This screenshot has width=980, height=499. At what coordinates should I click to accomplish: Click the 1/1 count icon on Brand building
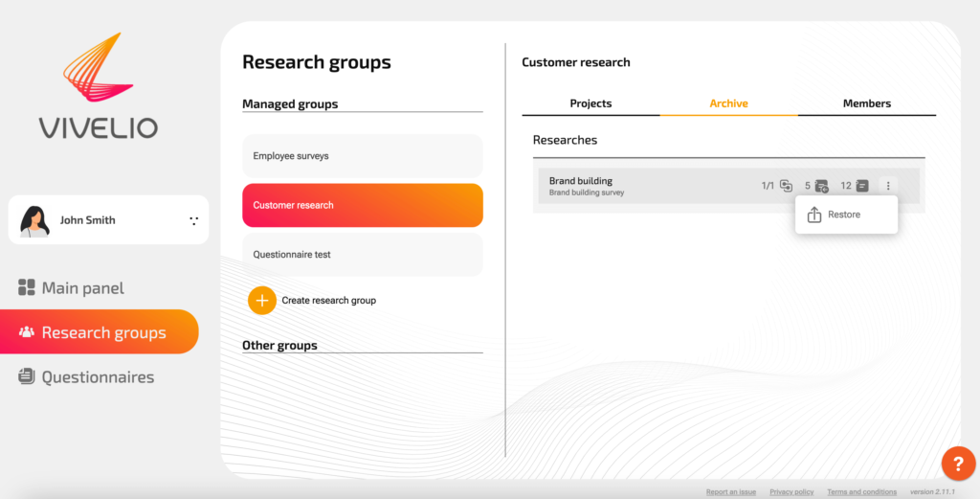coord(787,186)
